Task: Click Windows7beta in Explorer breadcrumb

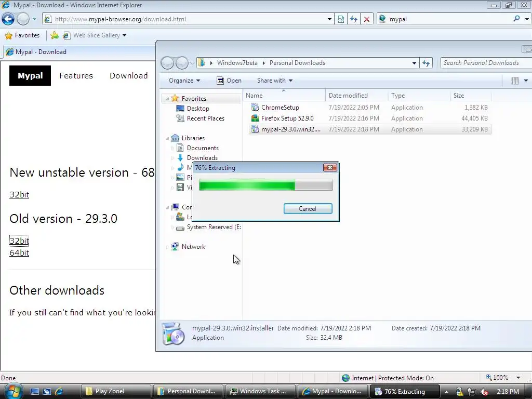Action: coord(237,63)
